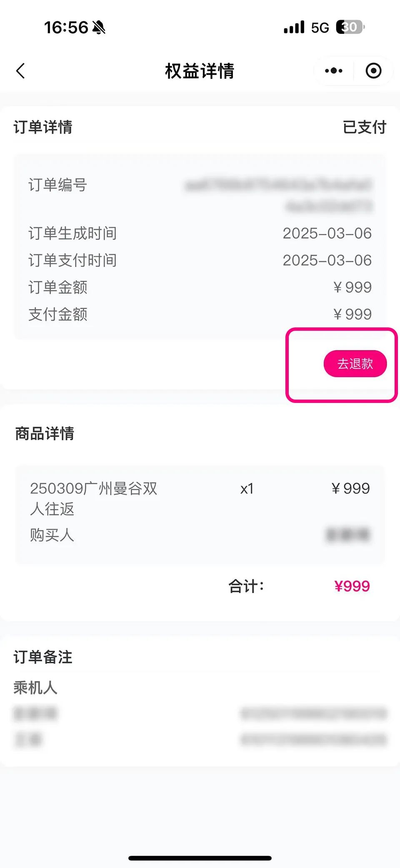Tap the battery level indicator
400x868 pixels.
[350, 27]
